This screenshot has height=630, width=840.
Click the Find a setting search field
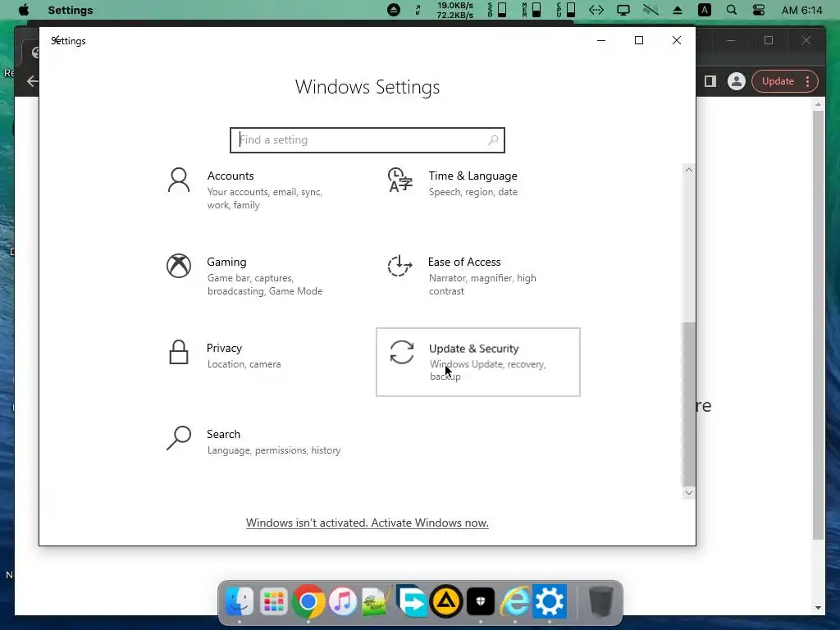[367, 139]
